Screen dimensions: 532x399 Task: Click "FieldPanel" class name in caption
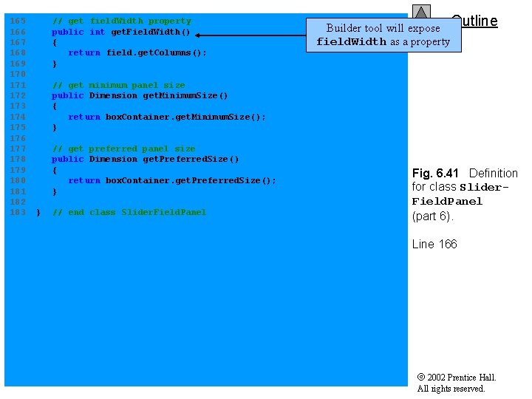click(447, 202)
